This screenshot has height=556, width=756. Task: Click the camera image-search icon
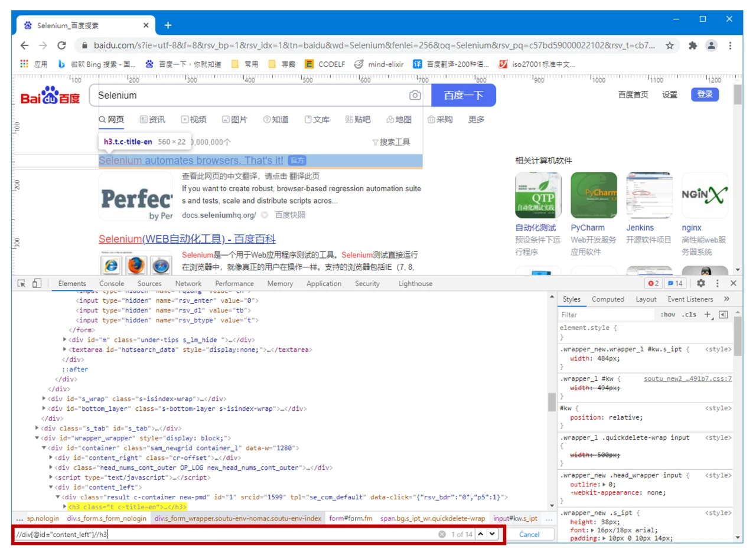(415, 95)
